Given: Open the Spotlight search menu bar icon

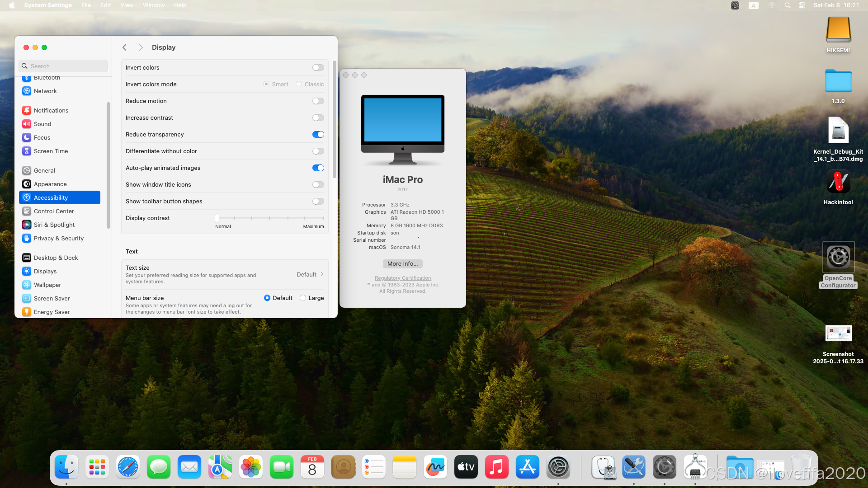Looking at the screenshot, I should click(x=788, y=5).
